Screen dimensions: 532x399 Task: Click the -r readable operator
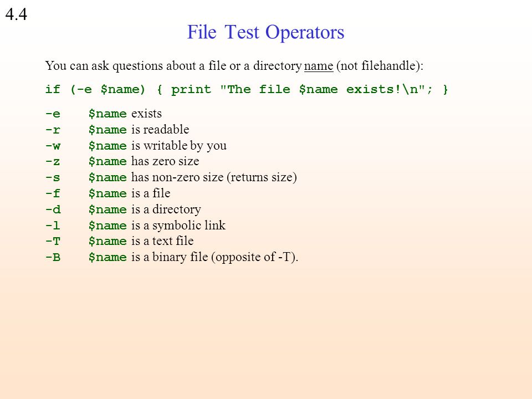[x=53, y=130]
